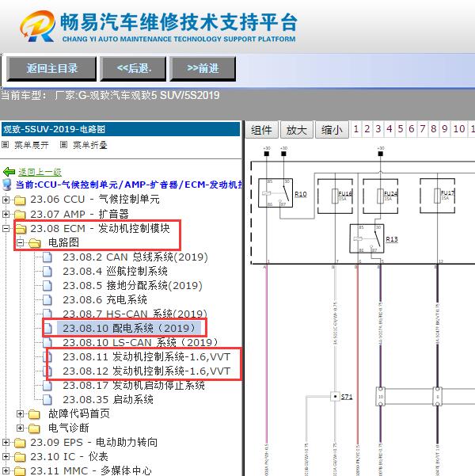
Task: Click document icon for 23.08.2 CAN 总线系统
Action: coord(47,257)
